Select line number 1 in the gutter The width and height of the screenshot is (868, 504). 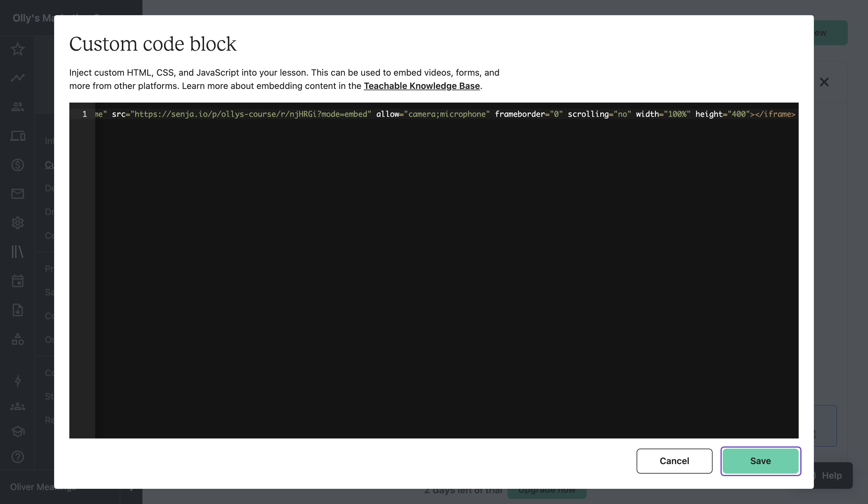pos(85,114)
